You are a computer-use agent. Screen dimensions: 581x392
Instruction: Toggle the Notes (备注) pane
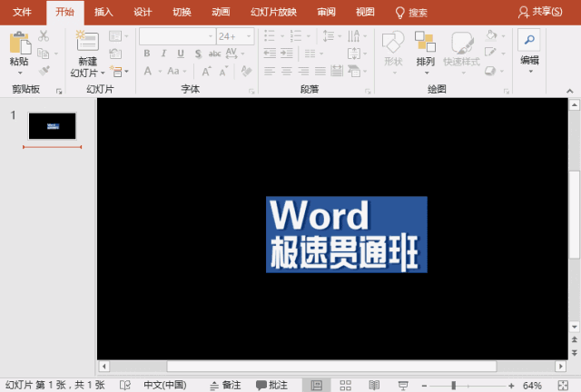pos(224,385)
